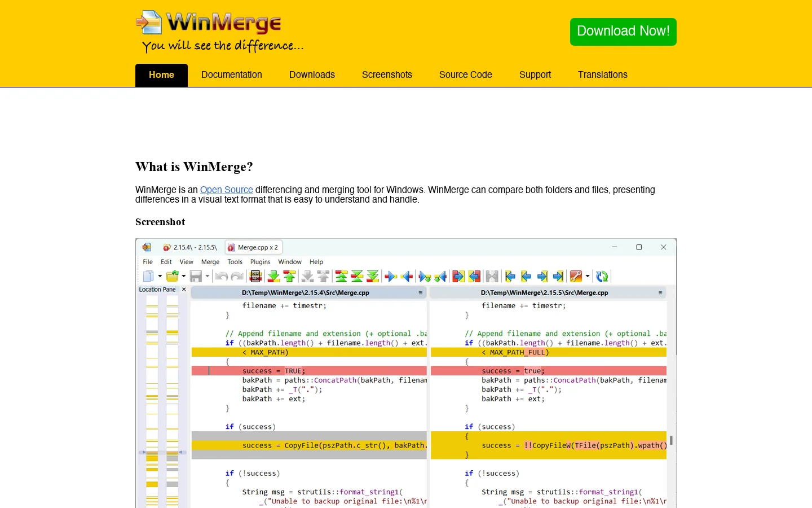This screenshot has width=812, height=508.
Task: Click the Options wrench toolbar icon
Action: tap(576, 276)
